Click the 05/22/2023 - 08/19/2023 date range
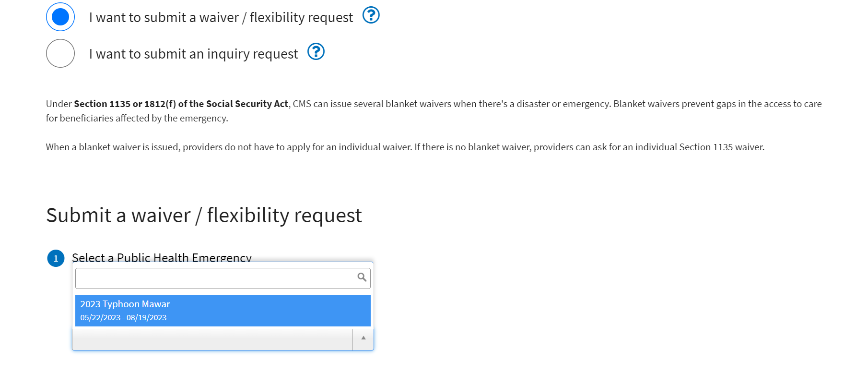 (123, 318)
